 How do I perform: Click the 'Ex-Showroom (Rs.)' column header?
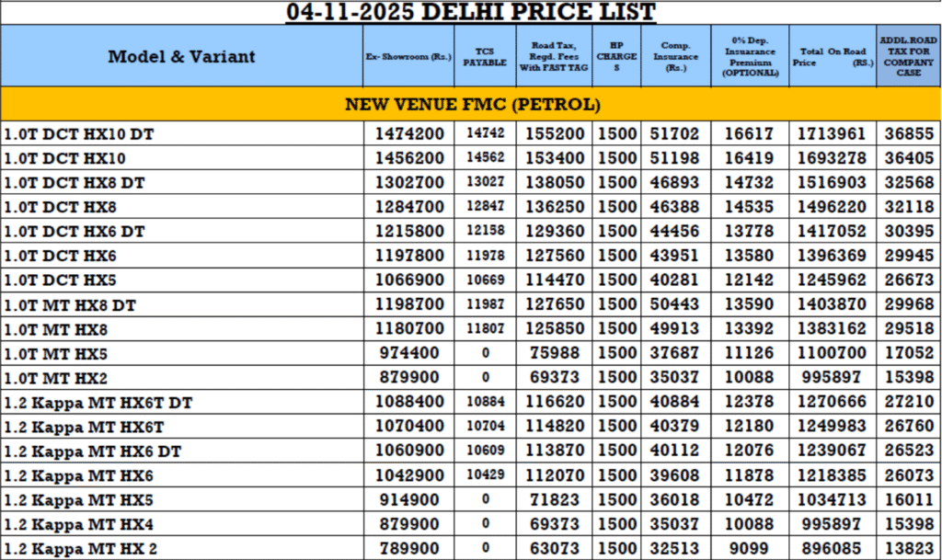click(x=409, y=56)
